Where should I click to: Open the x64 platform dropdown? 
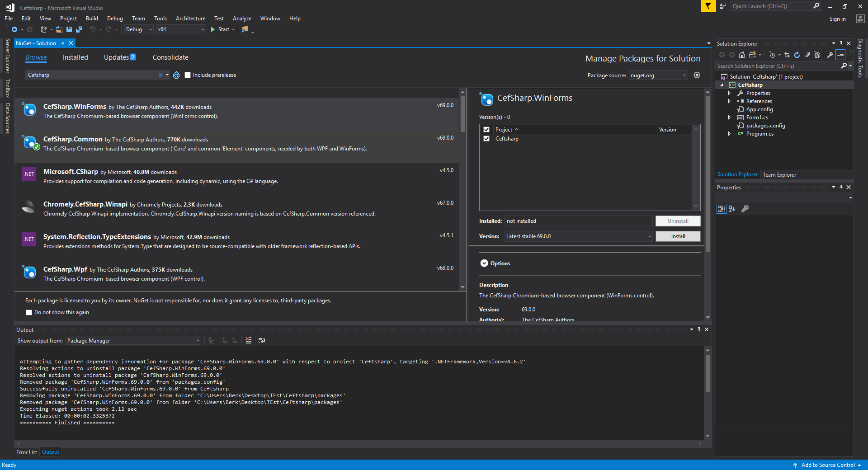(x=181, y=29)
